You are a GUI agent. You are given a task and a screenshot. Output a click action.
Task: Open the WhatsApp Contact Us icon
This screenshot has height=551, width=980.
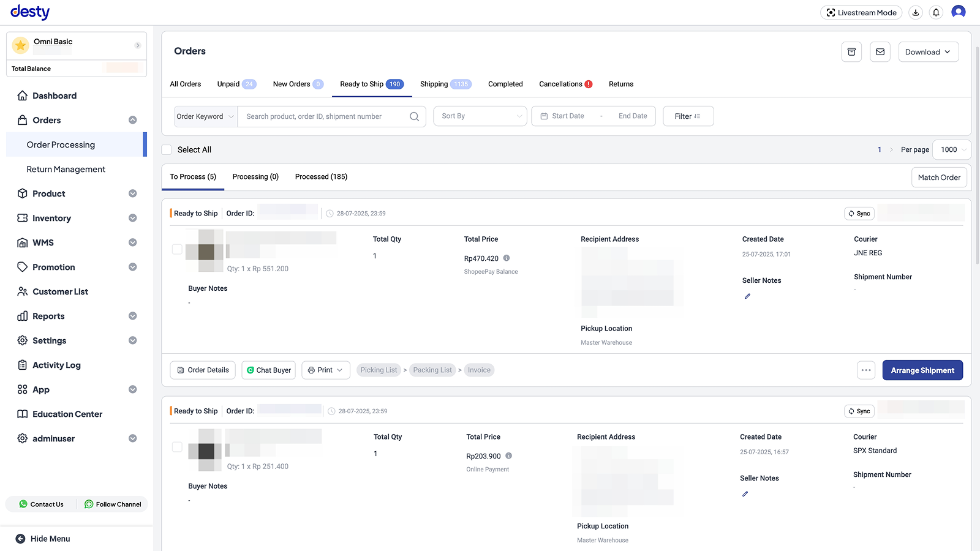point(23,504)
